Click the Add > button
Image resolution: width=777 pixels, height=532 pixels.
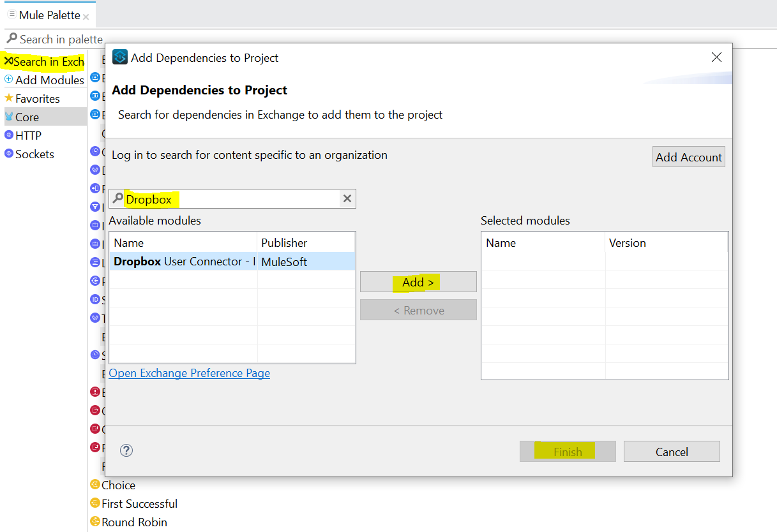pyautogui.click(x=418, y=282)
